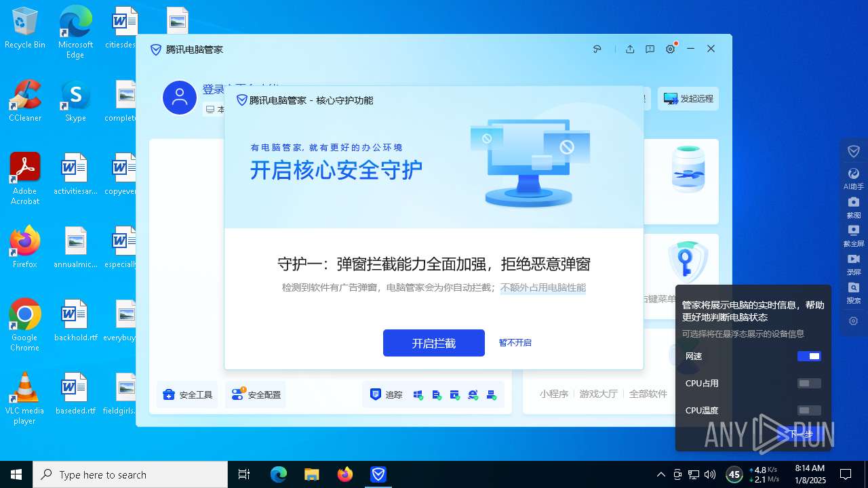Screen dimensions: 868x488
Task: Open the notification center
Action: (x=846, y=474)
